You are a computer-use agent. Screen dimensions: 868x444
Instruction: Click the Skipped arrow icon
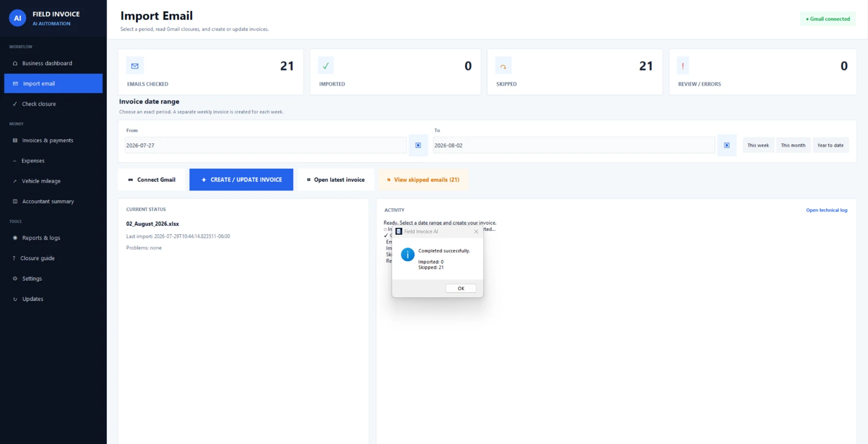click(503, 66)
